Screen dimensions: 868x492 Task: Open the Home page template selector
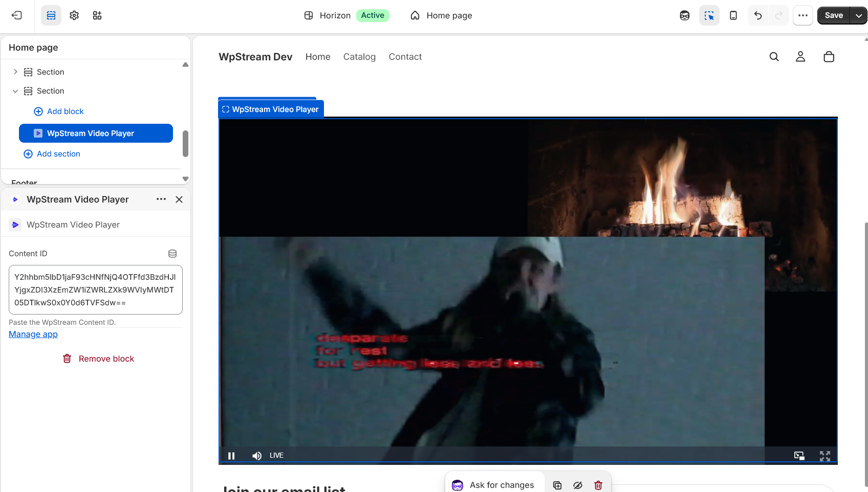[x=441, y=15]
